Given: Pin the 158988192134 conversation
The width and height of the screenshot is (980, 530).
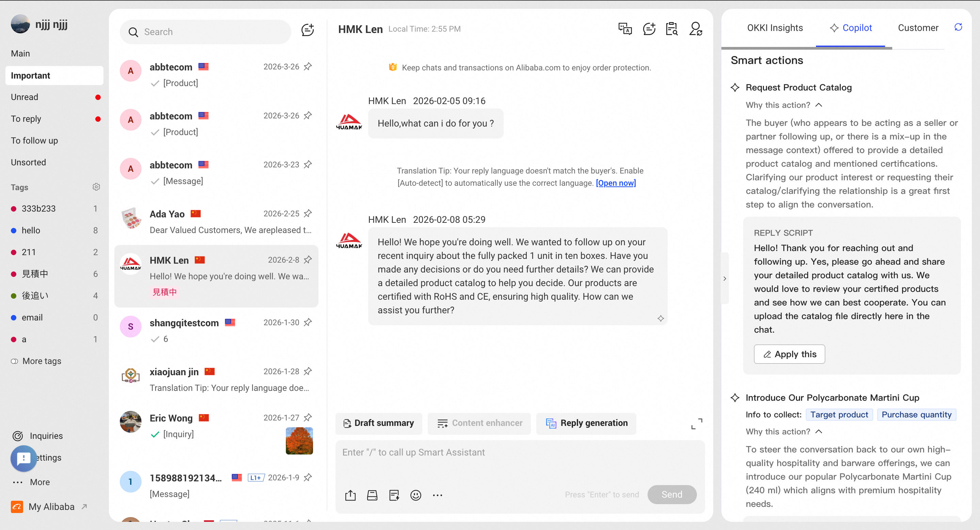Looking at the screenshot, I should [308, 477].
